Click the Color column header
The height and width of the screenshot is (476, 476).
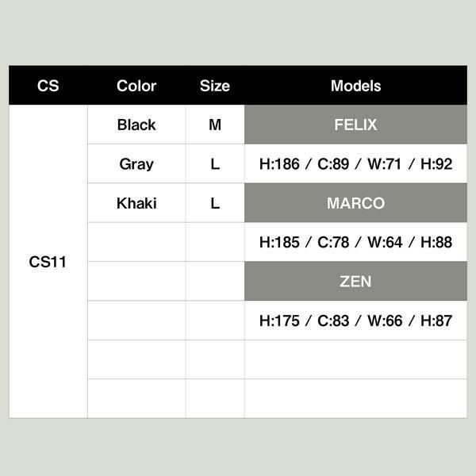pos(136,86)
